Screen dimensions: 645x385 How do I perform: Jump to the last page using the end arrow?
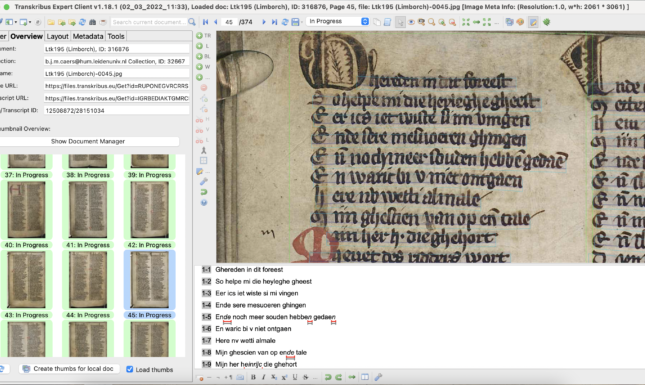pos(274,22)
